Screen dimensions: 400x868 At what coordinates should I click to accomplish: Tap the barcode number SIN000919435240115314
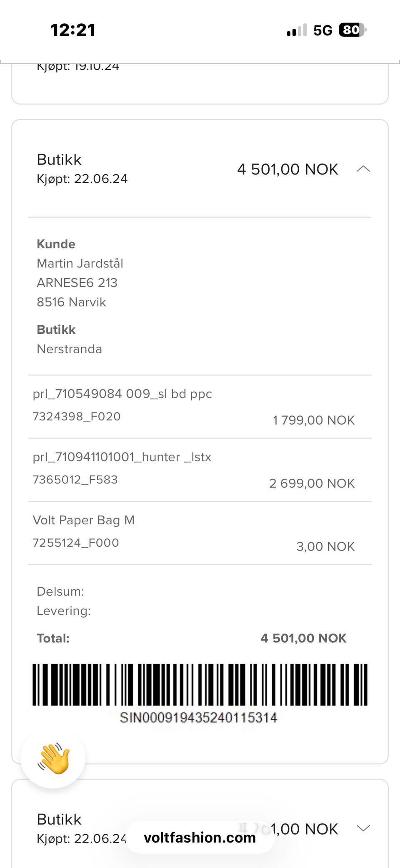click(x=198, y=717)
